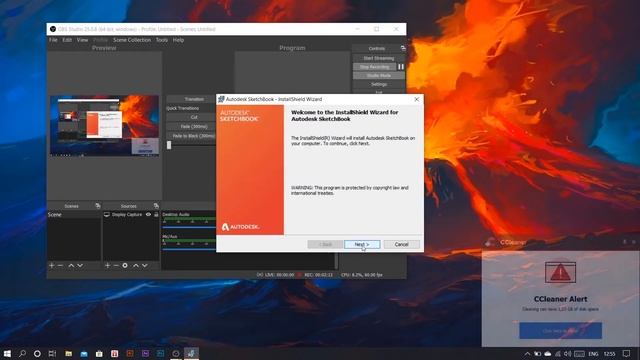Move scene down in Scenes panel
This screenshot has width=640, height=360.
[x=80, y=266]
